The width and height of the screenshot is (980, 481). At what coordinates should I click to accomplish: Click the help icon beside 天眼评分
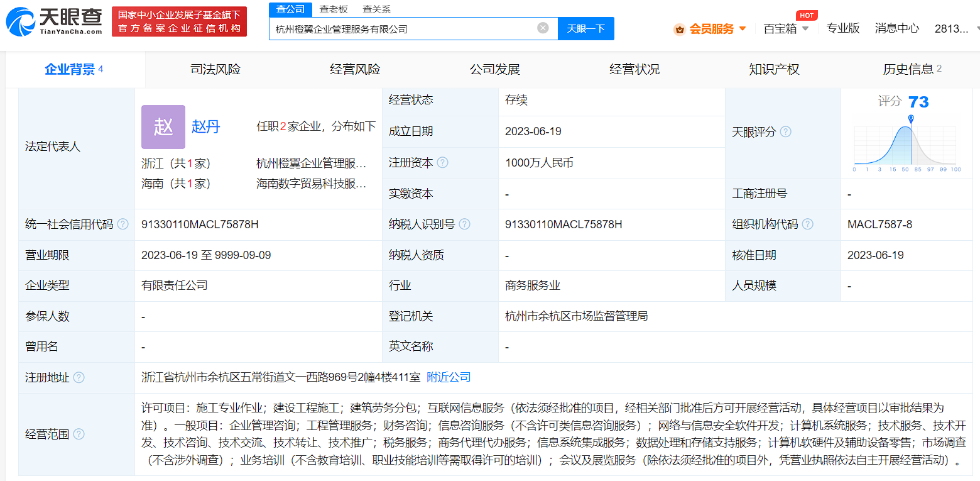(x=785, y=132)
